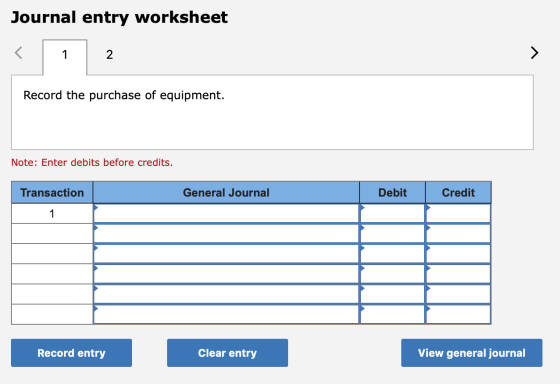Image resolution: width=560 pixels, height=384 pixels.
Task: Select the Debit field in the fourth row
Action: pyautogui.click(x=392, y=274)
